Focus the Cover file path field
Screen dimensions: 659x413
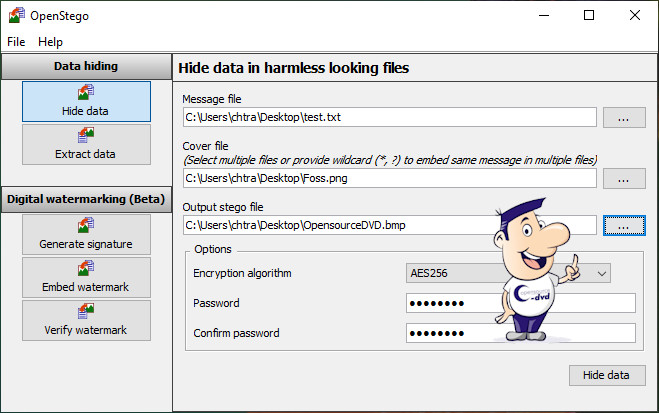click(389, 178)
